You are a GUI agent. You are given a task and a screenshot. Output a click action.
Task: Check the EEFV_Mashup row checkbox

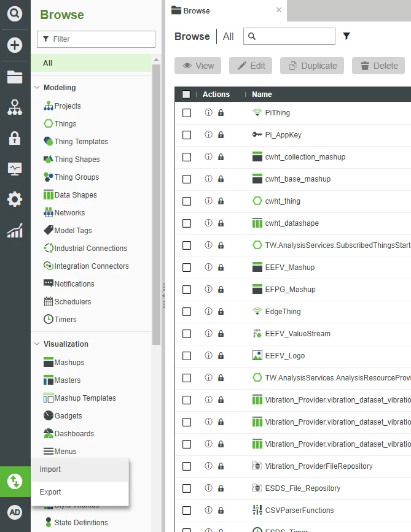[187, 268]
